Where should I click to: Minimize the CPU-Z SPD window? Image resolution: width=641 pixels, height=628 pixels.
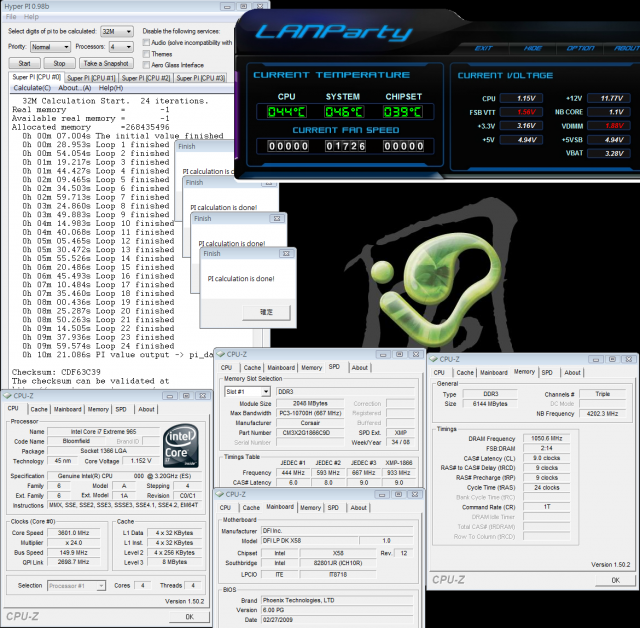click(383, 354)
